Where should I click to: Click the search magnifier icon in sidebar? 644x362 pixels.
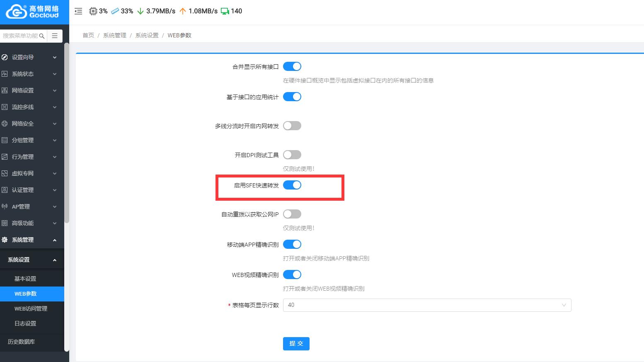coord(42,36)
